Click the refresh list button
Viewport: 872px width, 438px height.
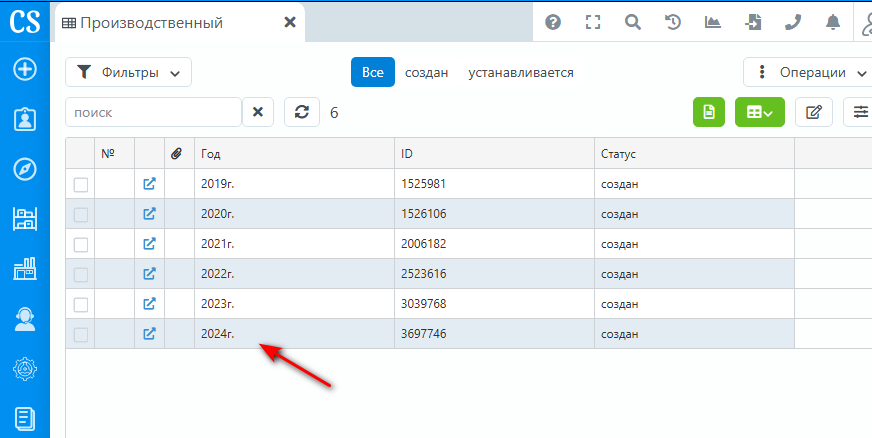click(x=302, y=112)
